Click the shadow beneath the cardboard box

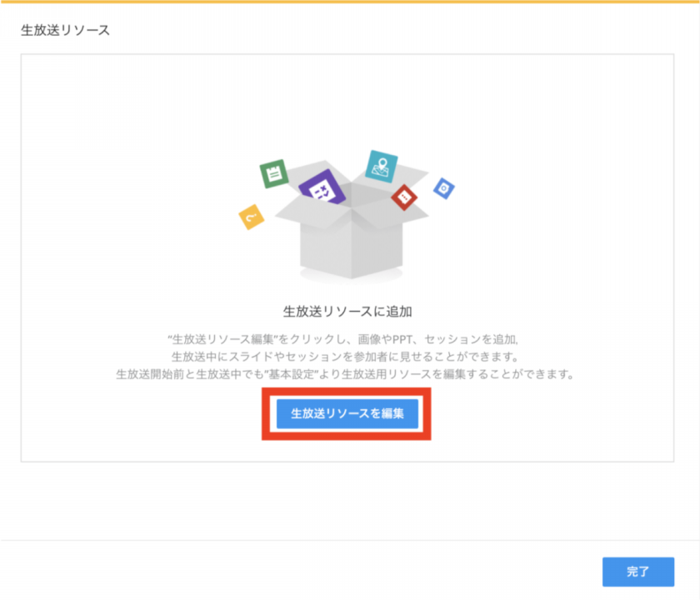(352, 277)
